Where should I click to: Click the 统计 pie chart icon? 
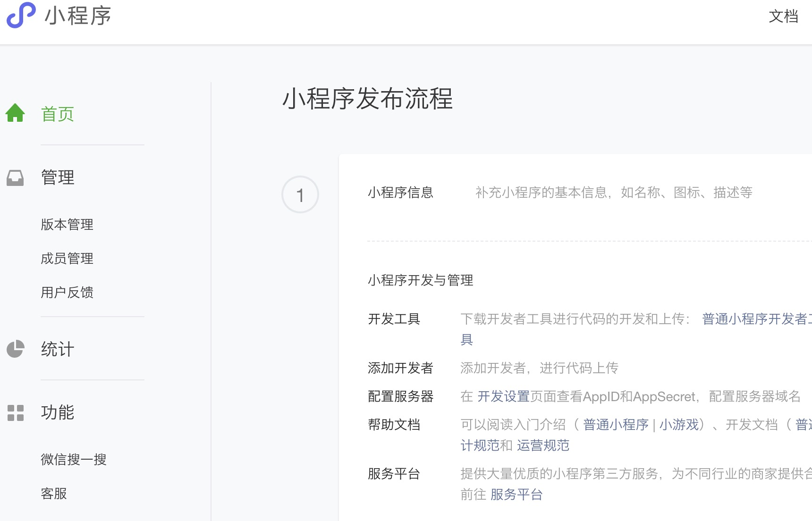pos(15,349)
